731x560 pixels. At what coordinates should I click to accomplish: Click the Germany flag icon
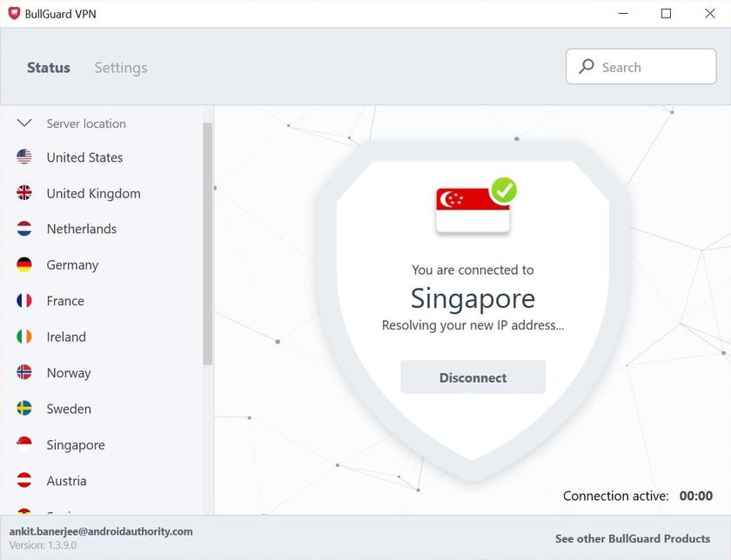click(x=24, y=264)
